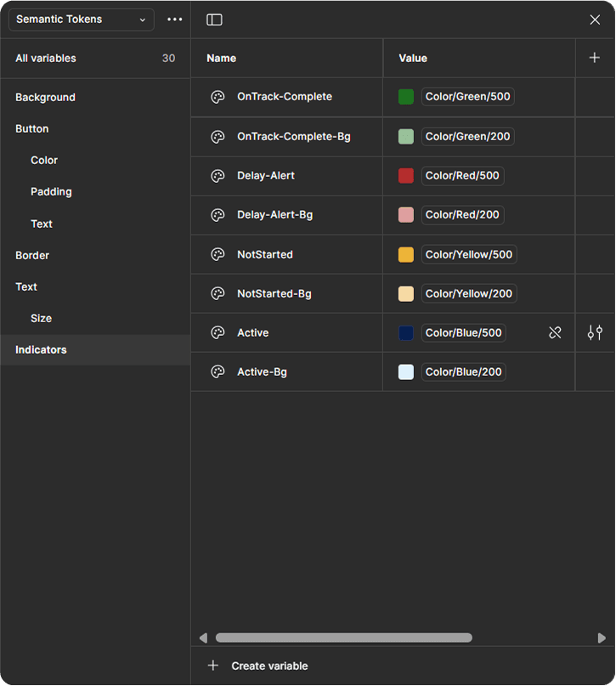Click the Color/Red/200 alias chip
This screenshot has width=616, height=686.
(462, 215)
